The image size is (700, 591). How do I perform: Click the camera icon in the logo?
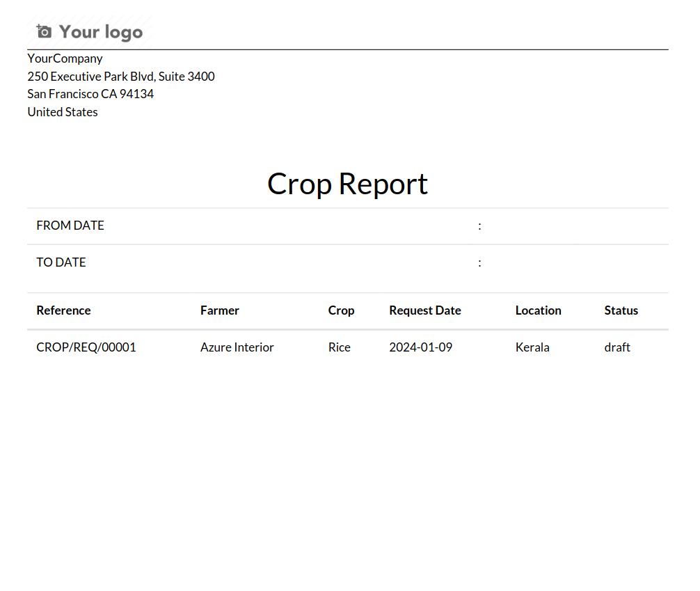coord(44,31)
